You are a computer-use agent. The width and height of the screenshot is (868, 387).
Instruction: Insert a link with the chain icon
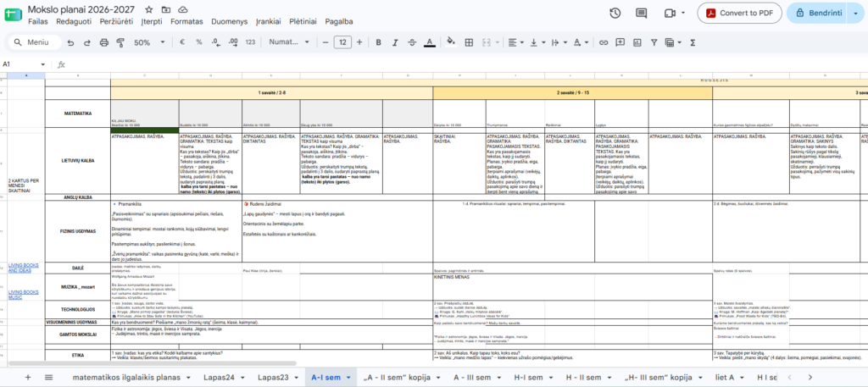(604, 42)
